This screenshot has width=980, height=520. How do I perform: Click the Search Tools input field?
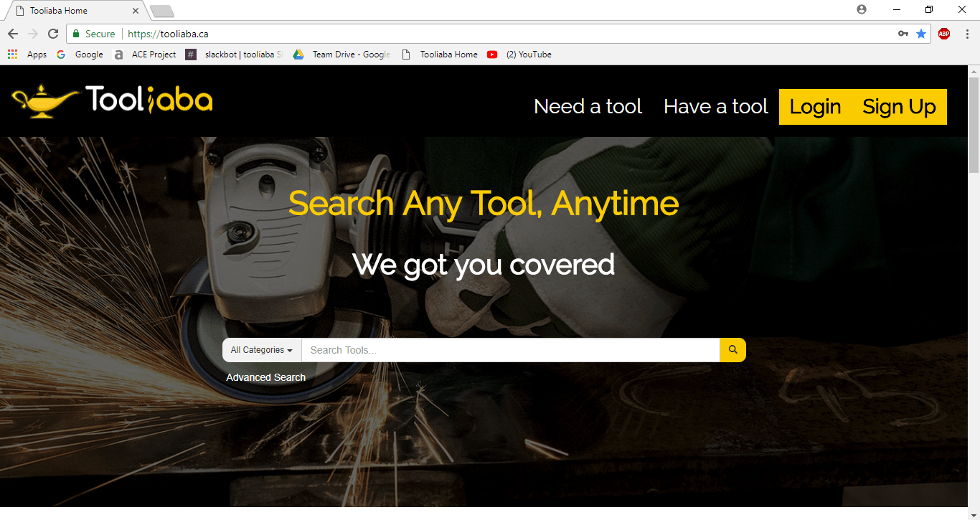tap(510, 350)
